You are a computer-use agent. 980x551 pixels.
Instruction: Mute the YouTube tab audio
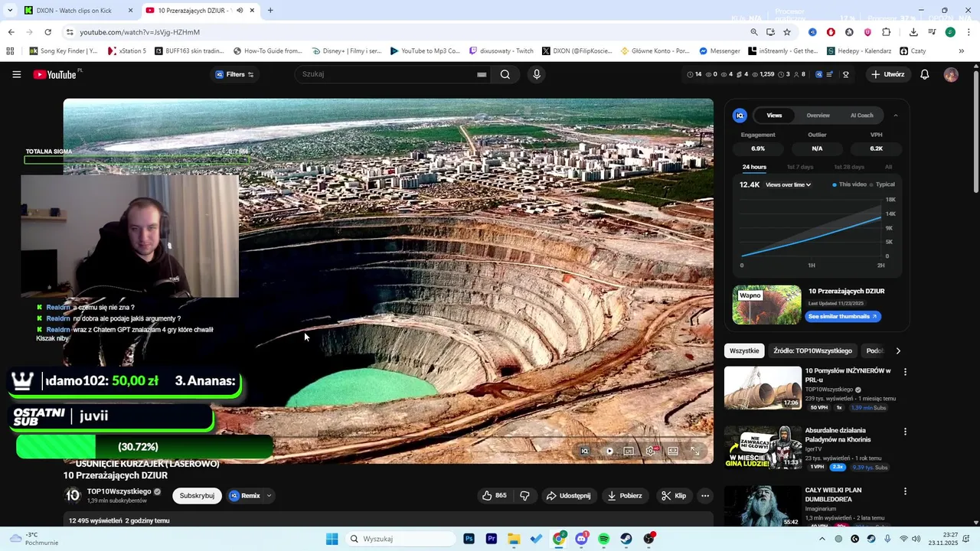click(x=240, y=11)
